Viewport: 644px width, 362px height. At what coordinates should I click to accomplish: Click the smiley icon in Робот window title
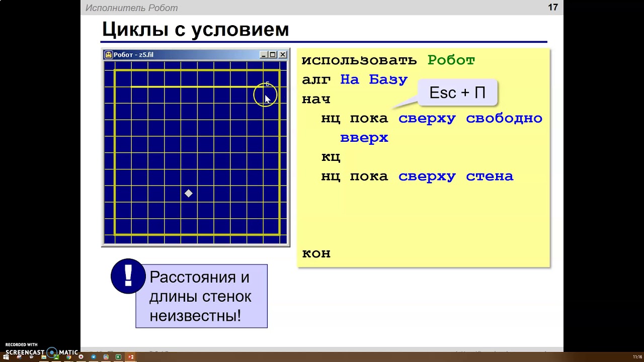pos(108,54)
